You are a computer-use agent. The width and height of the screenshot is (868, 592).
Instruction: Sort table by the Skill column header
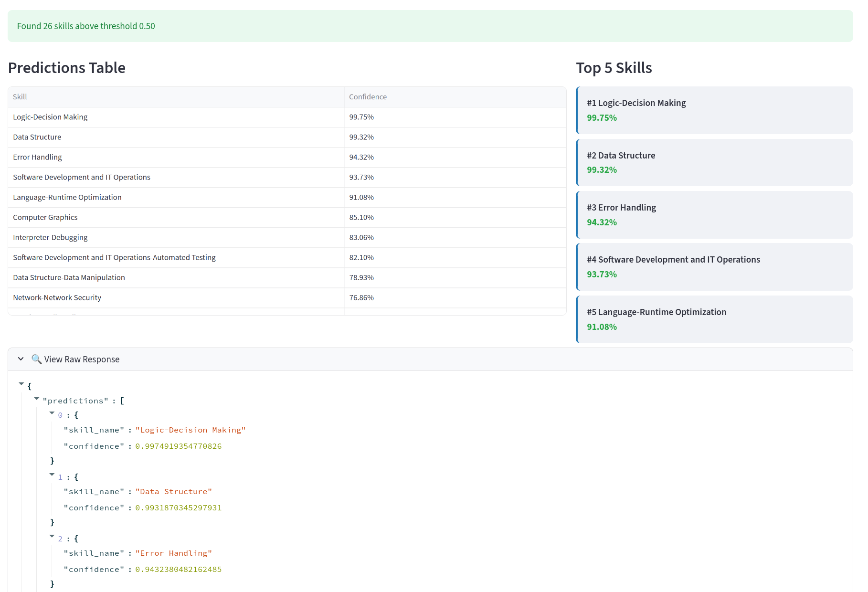20,97
